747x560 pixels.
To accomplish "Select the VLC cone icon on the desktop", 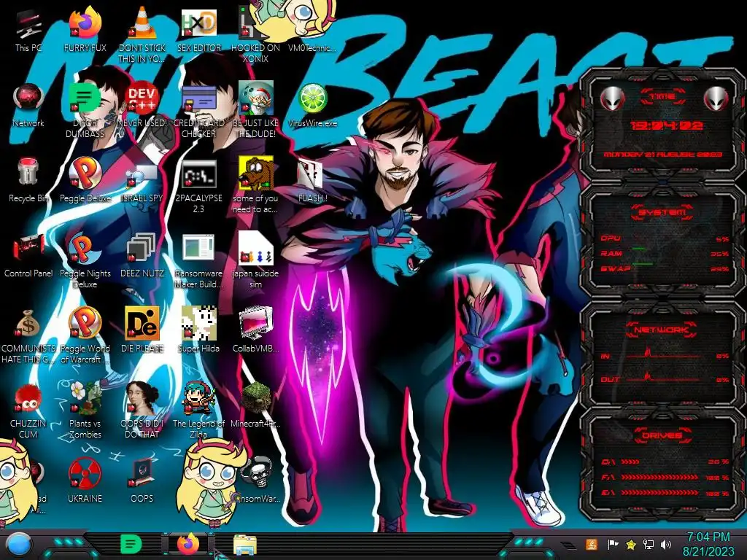I will tap(142, 24).
